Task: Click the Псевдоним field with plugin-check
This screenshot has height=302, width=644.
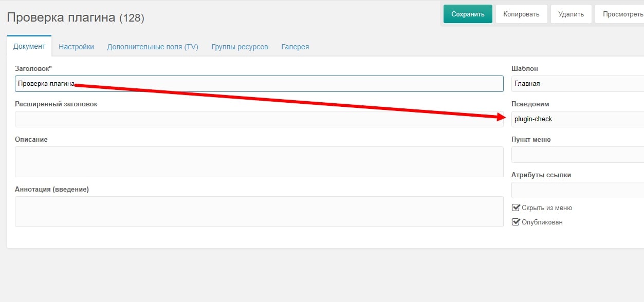Action: pyautogui.click(x=578, y=119)
